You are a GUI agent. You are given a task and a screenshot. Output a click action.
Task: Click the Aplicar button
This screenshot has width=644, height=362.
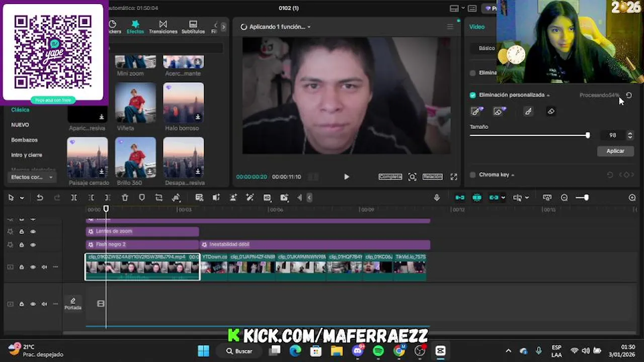coord(615,151)
